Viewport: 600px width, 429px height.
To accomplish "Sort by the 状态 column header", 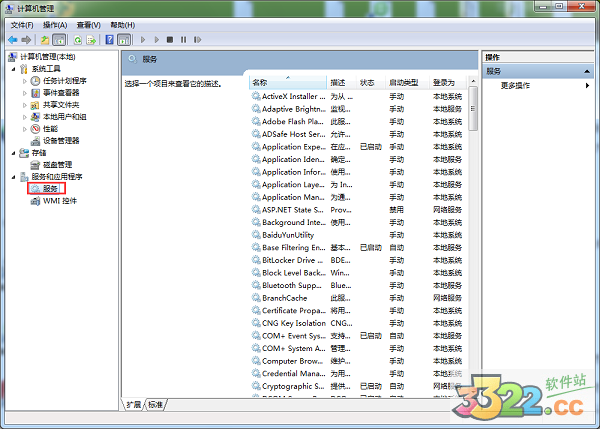I will pos(370,83).
